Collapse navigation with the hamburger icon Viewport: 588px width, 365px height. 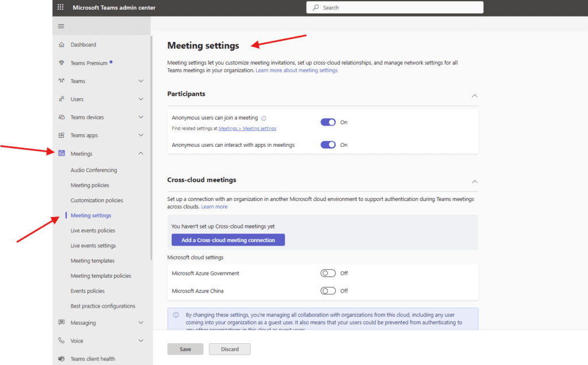click(61, 26)
